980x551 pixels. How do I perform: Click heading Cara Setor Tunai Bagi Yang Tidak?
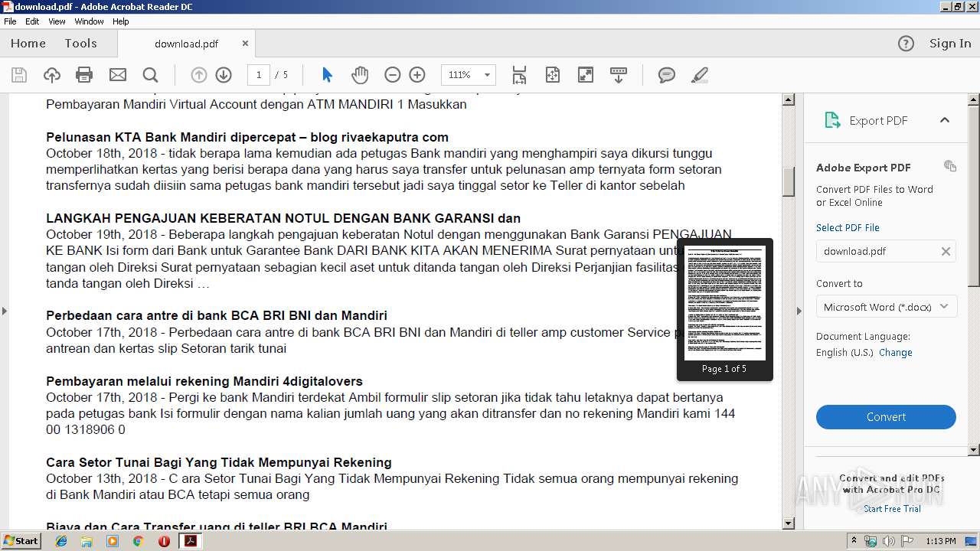pos(219,462)
